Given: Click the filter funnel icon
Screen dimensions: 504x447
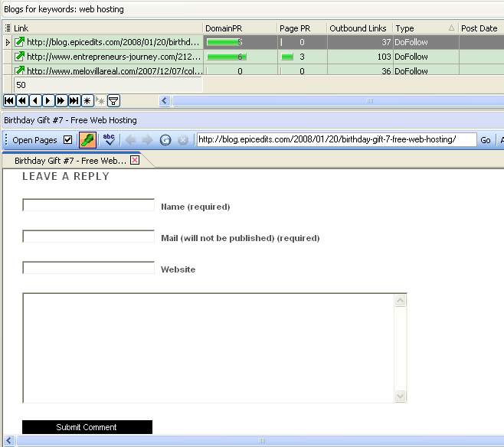Looking at the screenshot, I should pyautogui.click(x=113, y=101).
